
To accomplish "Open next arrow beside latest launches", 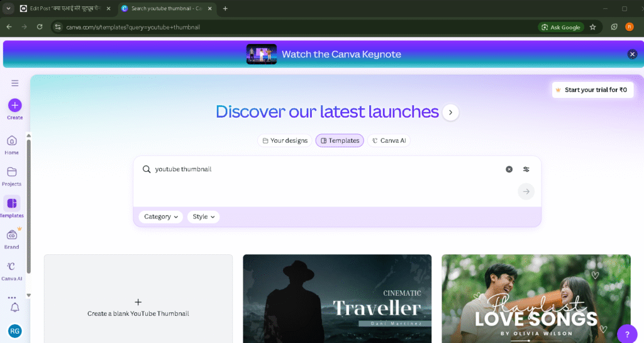I will (450, 113).
